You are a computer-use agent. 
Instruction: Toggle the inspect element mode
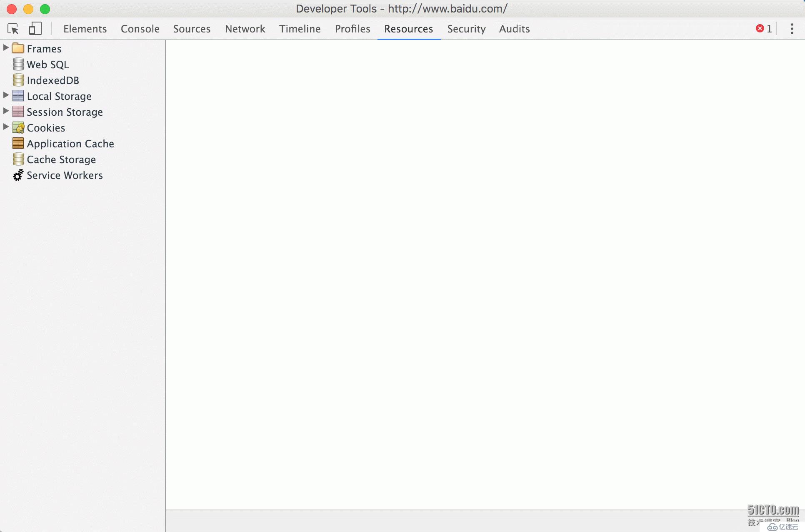(x=13, y=28)
